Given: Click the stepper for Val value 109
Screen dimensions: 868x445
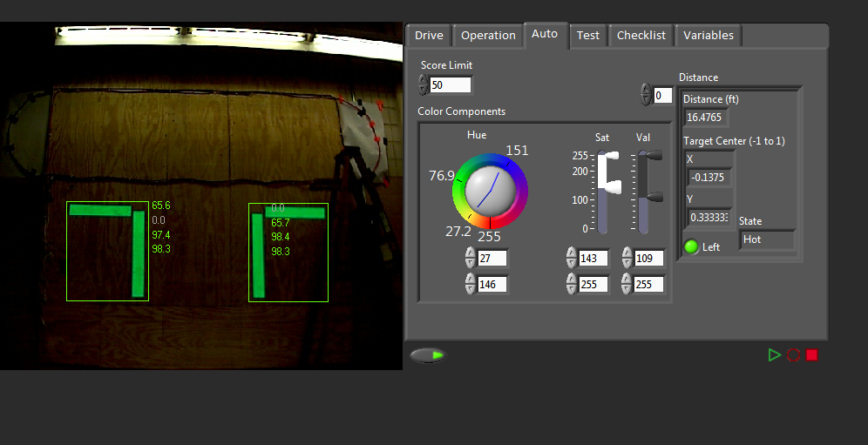Looking at the screenshot, I should [x=627, y=258].
